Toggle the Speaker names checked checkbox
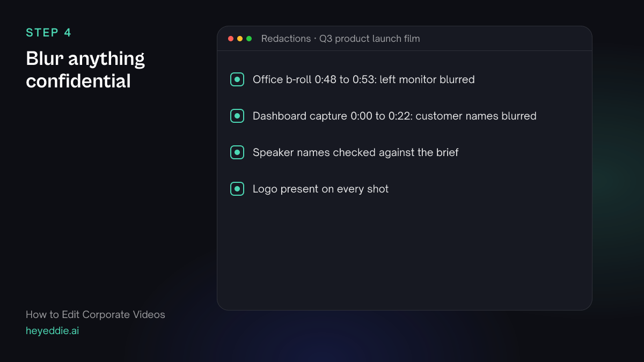The width and height of the screenshot is (644, 362). coord(237,152)
